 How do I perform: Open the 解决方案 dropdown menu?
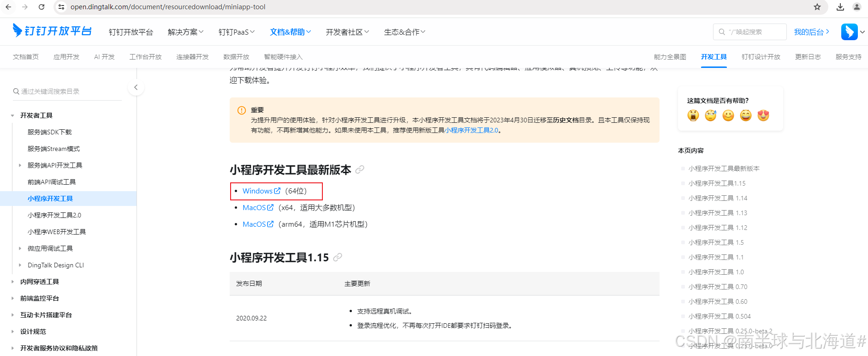[185, 32]
